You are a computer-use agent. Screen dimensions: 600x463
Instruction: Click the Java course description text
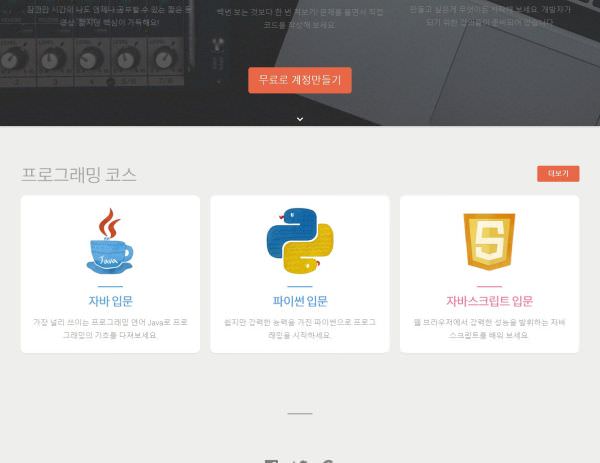point(110,328)
